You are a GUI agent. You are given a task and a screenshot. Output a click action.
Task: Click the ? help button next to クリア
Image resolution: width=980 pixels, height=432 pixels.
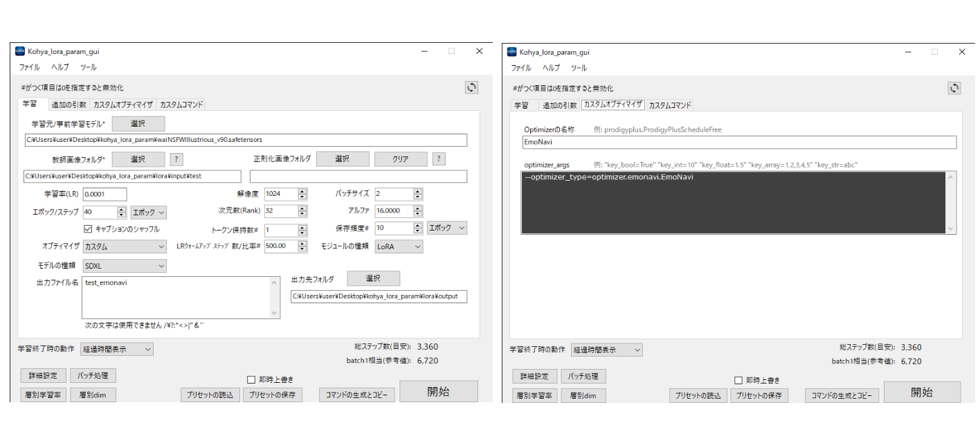(x=438, y=159)
